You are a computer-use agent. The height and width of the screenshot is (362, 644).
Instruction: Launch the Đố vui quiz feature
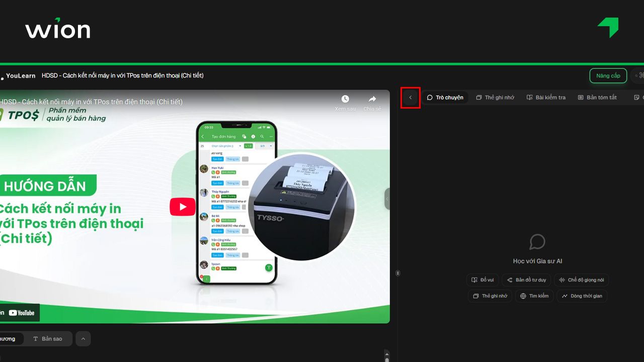point(482,280)
